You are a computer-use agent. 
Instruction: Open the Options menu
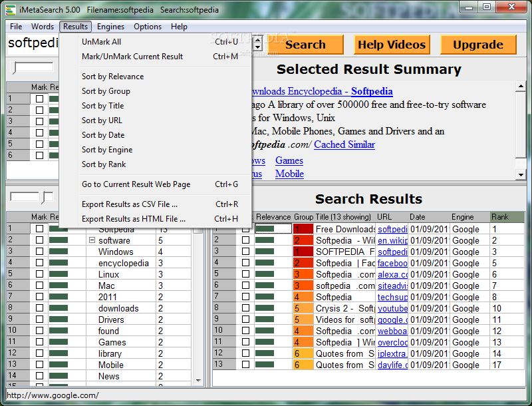coord(148,27)
